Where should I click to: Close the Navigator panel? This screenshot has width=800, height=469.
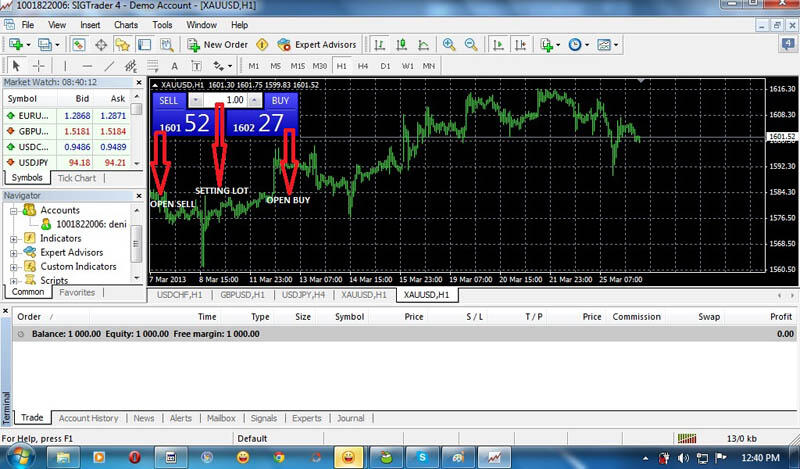[139, 195]
